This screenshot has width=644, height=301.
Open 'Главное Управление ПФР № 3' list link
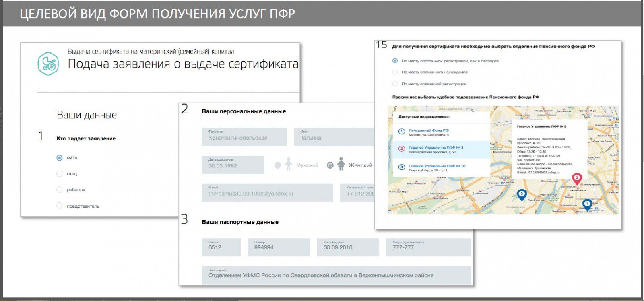pyautogui.click(x=436, y=148)
